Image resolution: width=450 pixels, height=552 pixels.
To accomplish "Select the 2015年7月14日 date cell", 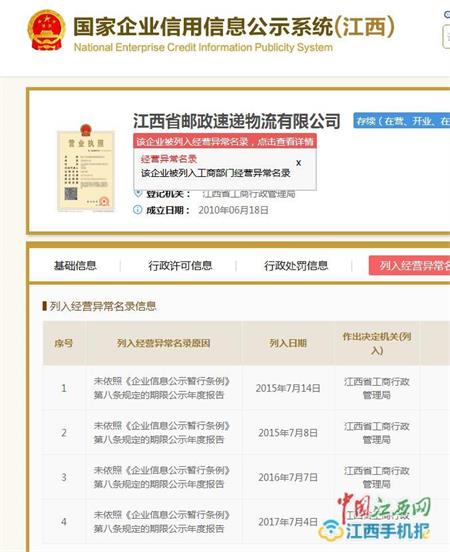I will tap(288, 388).
